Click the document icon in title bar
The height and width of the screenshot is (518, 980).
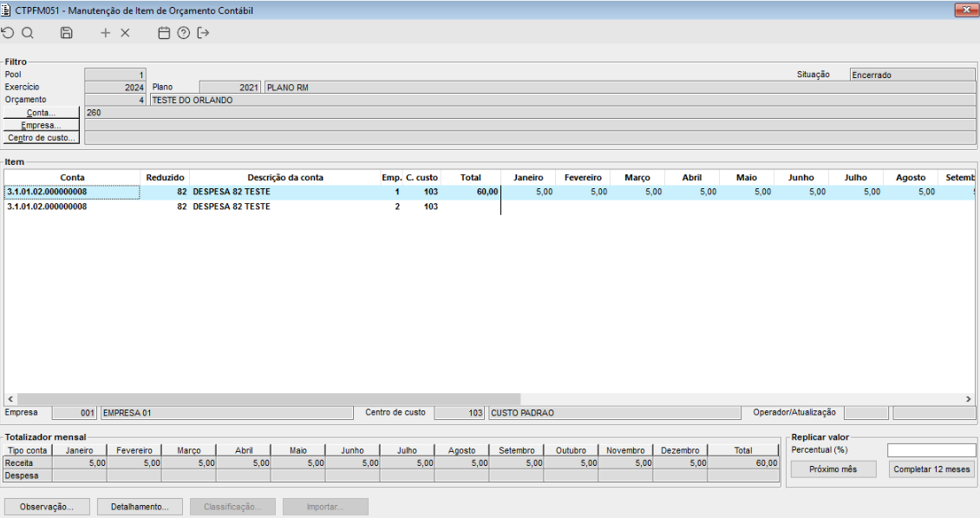[x=5, y=10]
